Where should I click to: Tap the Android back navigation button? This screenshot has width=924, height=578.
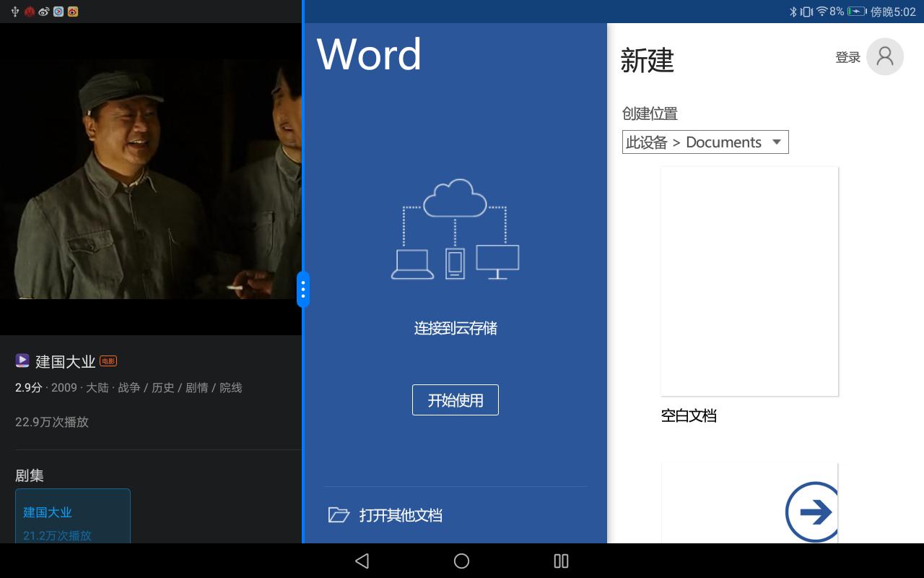point(362,561)
